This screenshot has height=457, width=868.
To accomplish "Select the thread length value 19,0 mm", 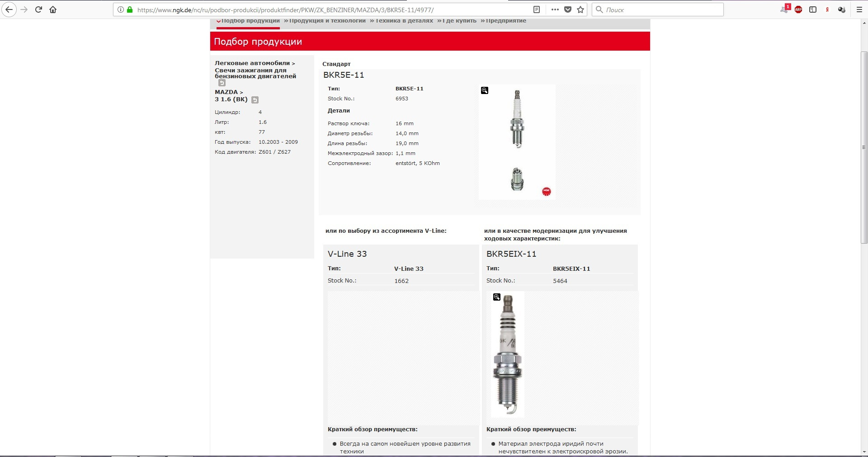I will tap(407, 143).
